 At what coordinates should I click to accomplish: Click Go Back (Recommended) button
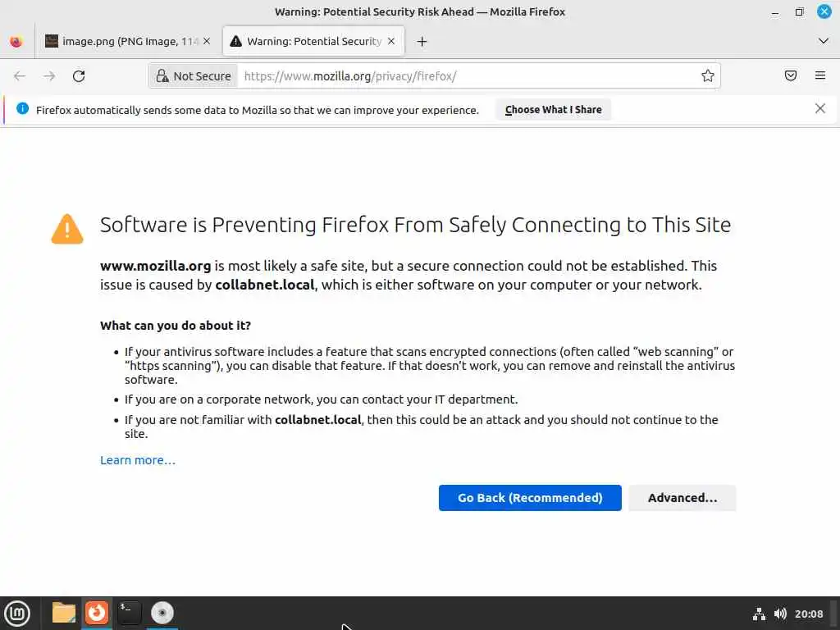point(530,498)
